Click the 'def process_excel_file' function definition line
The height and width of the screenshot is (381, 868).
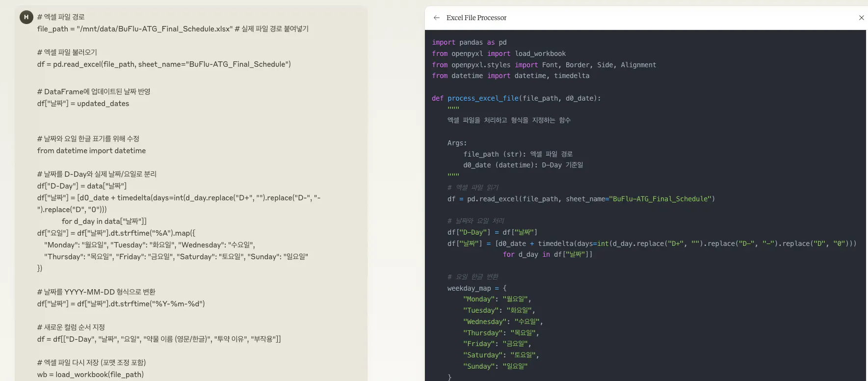(516, 98)
